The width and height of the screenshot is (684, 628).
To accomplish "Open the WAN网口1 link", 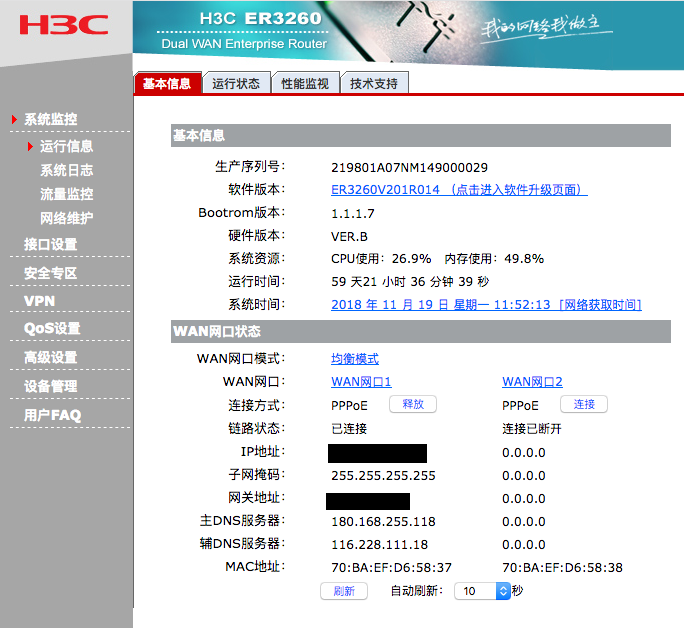I will [361, 382].
